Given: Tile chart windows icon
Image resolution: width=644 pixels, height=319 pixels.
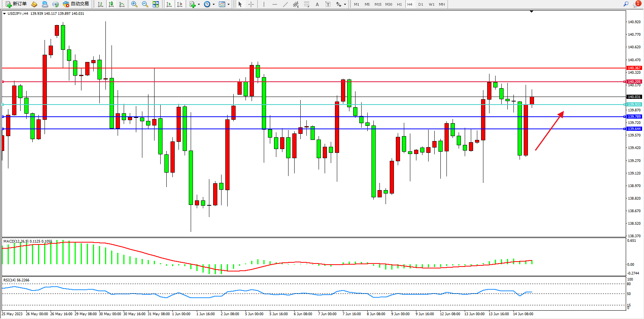Looking at the screenshot, I should [156, 4].
